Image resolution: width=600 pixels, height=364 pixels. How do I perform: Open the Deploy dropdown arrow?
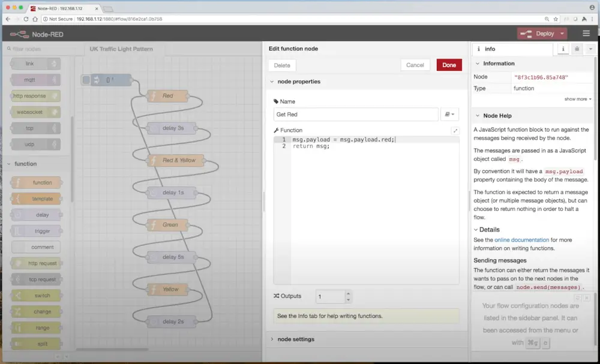coord(562,34)
